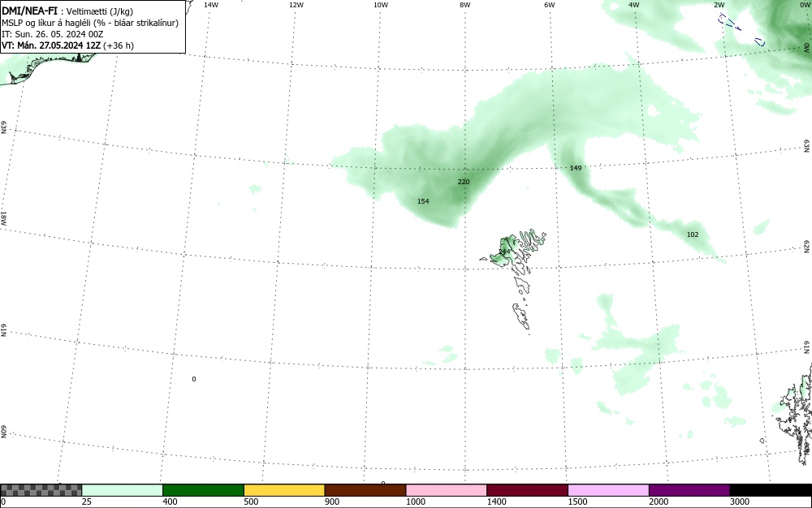Click the dark green 400–500 legend swatch
The height and width of the screenshot is (508, 812).
[203, 490]
